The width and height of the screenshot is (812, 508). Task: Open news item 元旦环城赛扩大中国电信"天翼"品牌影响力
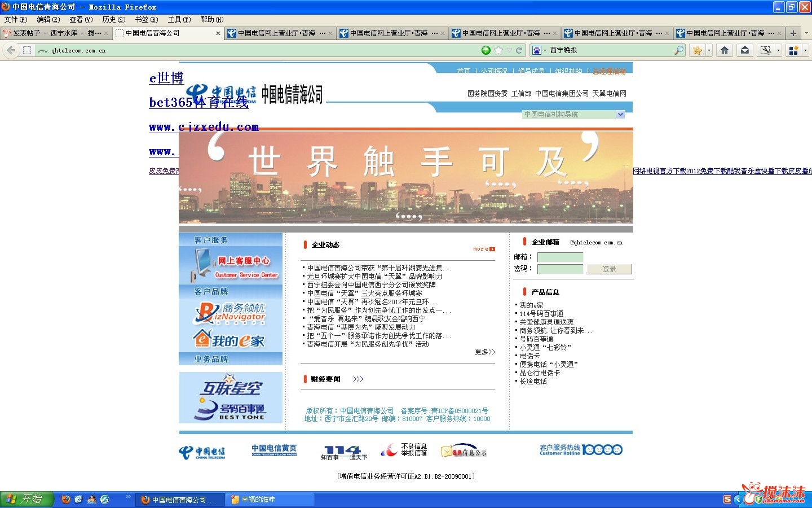pyautogui.click(x=375, y=277)
